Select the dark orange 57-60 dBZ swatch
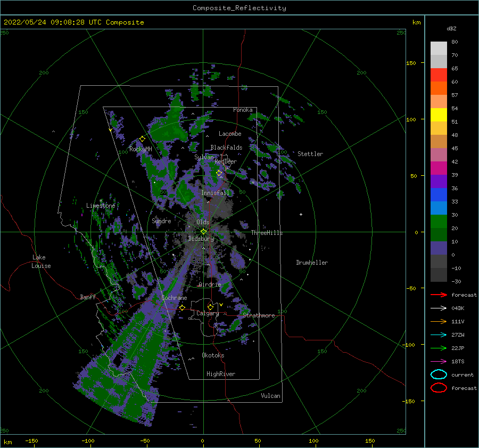Image resolution: width=479 pixels, height=448 pixels. click(x=439, y=88)
